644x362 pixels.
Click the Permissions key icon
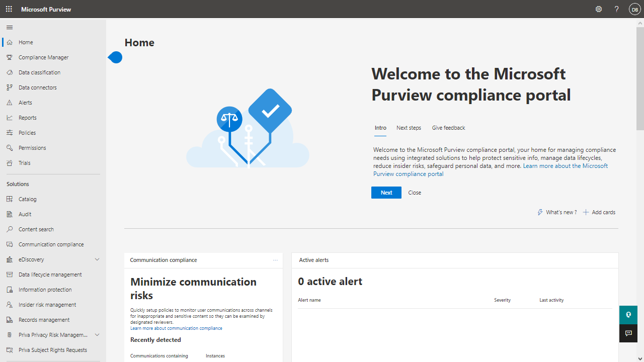[x=10, y=148]
